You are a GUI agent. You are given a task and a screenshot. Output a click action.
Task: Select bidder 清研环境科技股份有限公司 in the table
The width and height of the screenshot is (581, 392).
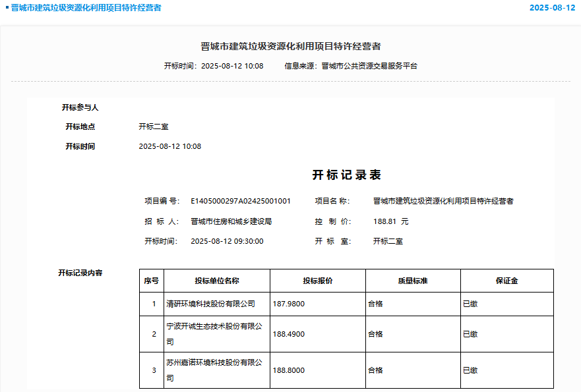click(x=210, y=304)
